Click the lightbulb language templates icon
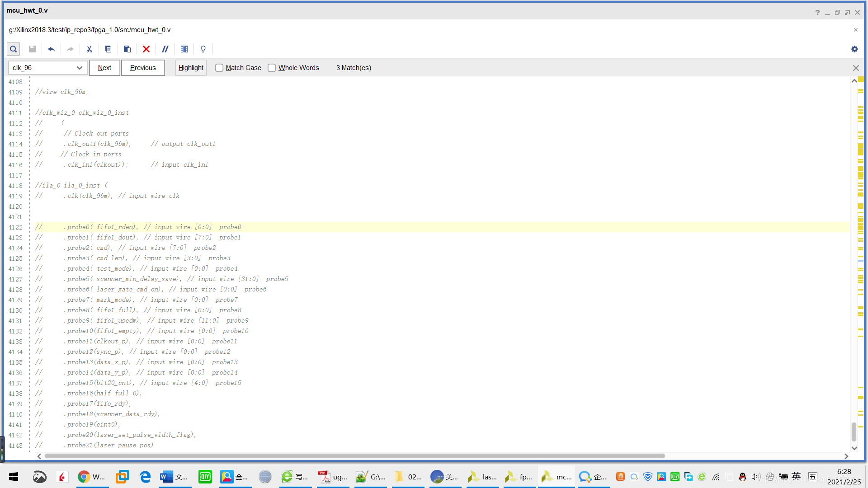This screenshot has width=868, height=488. point(203,49)
